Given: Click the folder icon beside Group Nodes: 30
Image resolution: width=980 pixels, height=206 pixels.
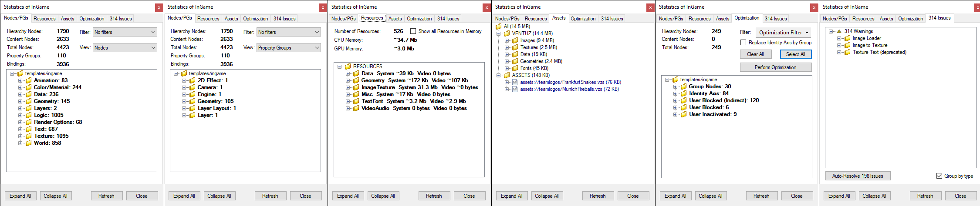Looking at the screenshot, I should point(684,86).
